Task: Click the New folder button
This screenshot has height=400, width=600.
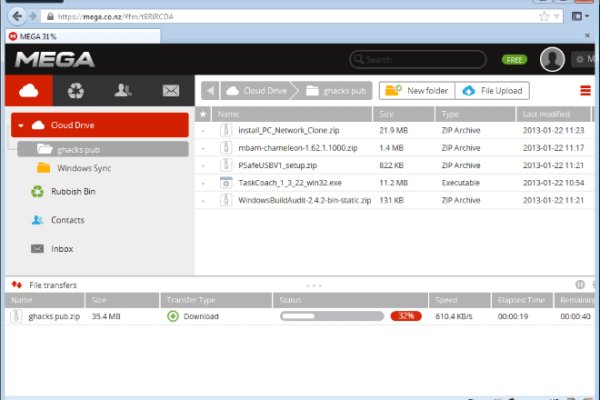Action: [x=416, y=91]
